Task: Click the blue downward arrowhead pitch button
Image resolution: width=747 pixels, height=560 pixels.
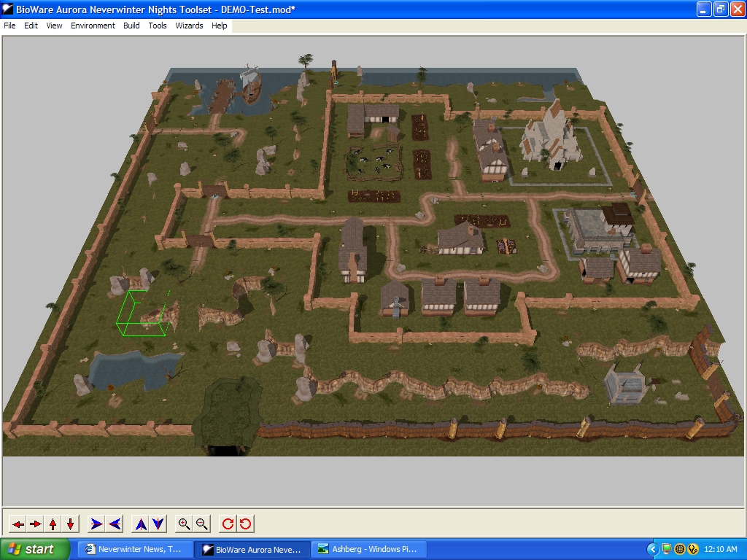Action: pyautogui.click(x=158, y=524)
